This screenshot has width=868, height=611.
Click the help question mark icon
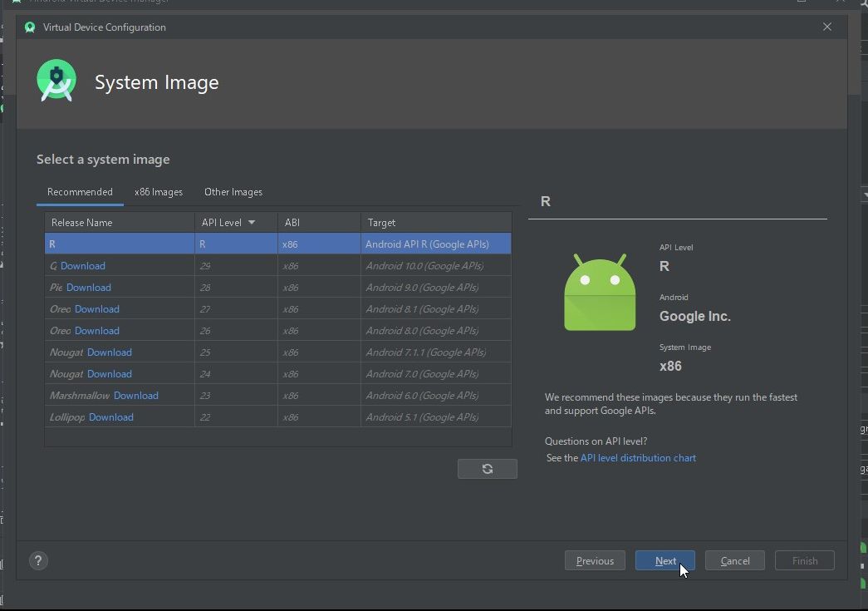tap(38, 560)
